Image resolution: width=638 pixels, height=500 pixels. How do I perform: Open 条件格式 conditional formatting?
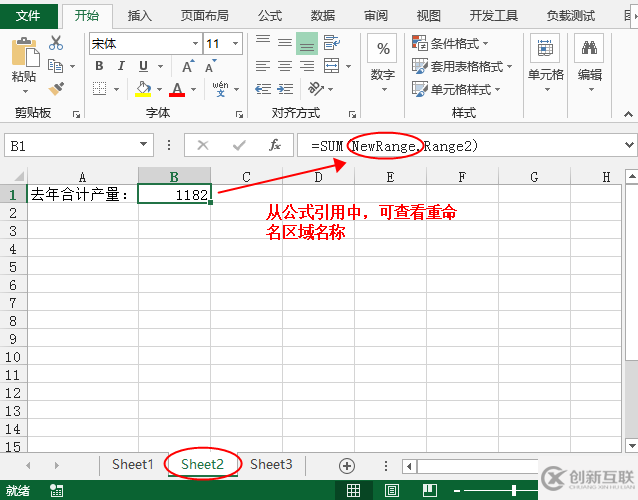coord(450,43)
